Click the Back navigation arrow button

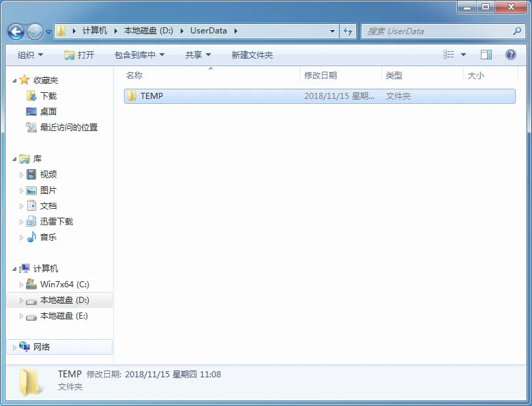[16, 31]
